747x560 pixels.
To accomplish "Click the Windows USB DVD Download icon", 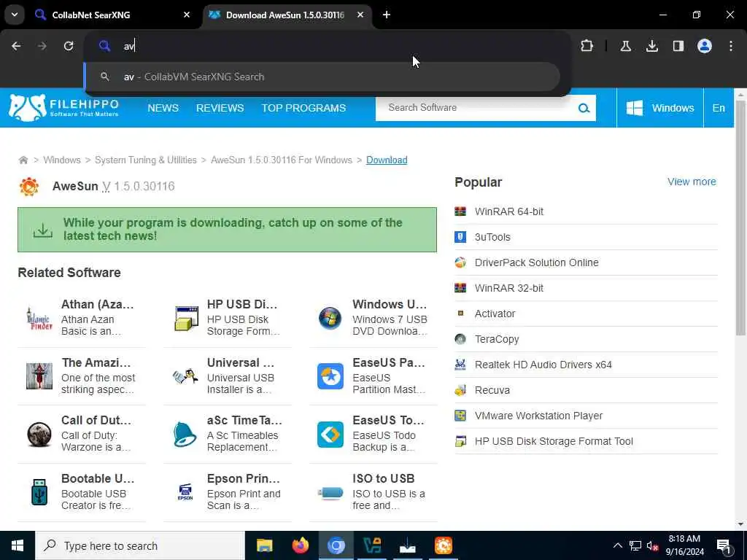I will [x=330, y=318].
